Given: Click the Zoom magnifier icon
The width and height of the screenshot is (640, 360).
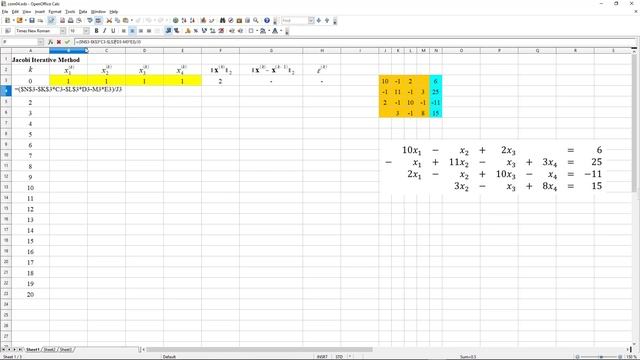Looking at the screenshot, I should point(256,20).
